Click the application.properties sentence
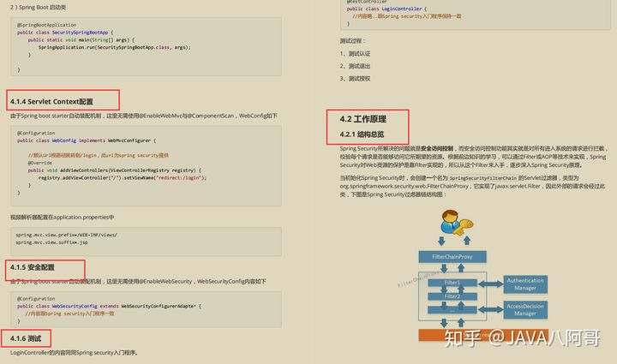This screenshot has width=617, height=364. 63,217
